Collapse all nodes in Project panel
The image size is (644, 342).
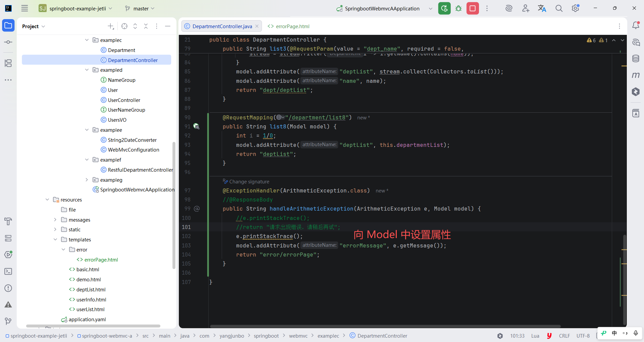pyautogui.click(x=146, y=26)
